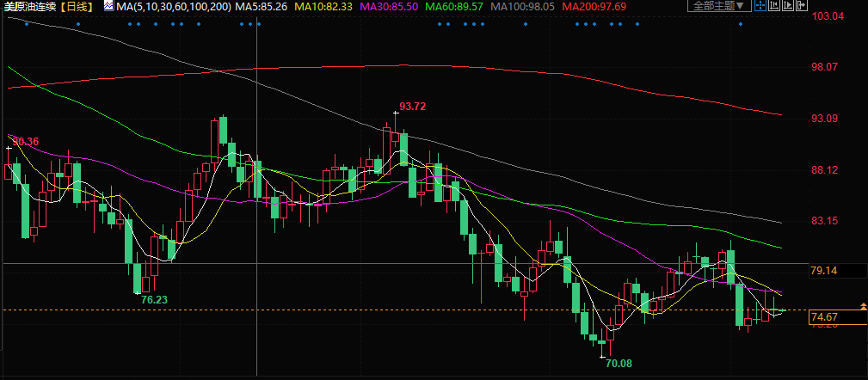The height and width of the screenshot is (380, 868).
Task: Click the 美原油连续 contract name
Action: coord(31,6)
